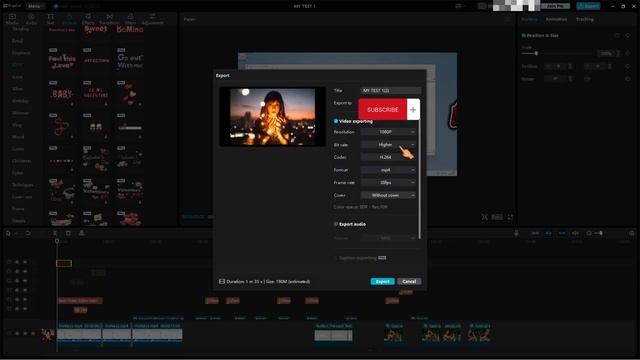Open the Cover dropdown showing Without cover

[388, 195]
